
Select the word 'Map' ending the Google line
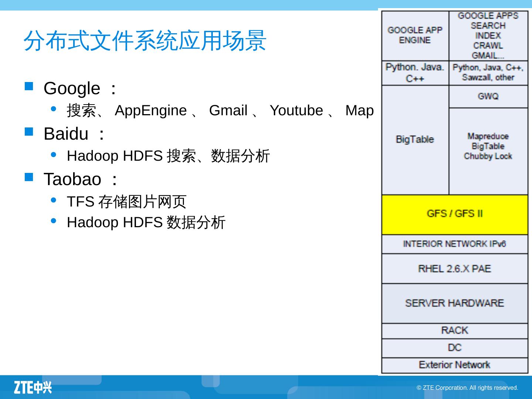click(x=359, y=110)
